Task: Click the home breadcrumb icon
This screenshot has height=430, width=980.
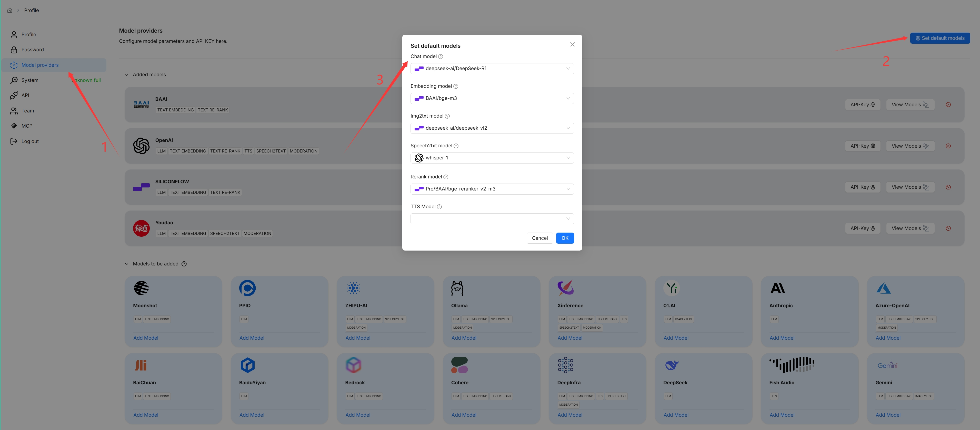Action: pyautogui.click(x=10, y=11)
